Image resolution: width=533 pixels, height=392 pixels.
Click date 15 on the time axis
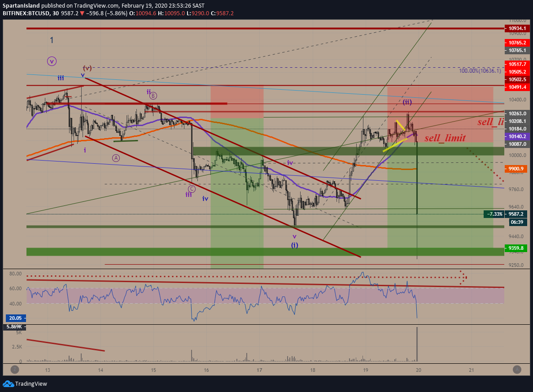pyautogui.click(x=153, y=370)
